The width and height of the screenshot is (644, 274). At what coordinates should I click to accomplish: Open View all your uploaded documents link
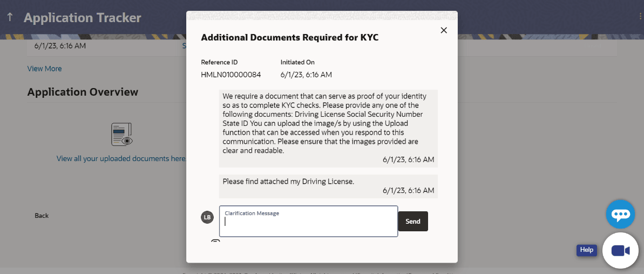[x=121, y=159]
